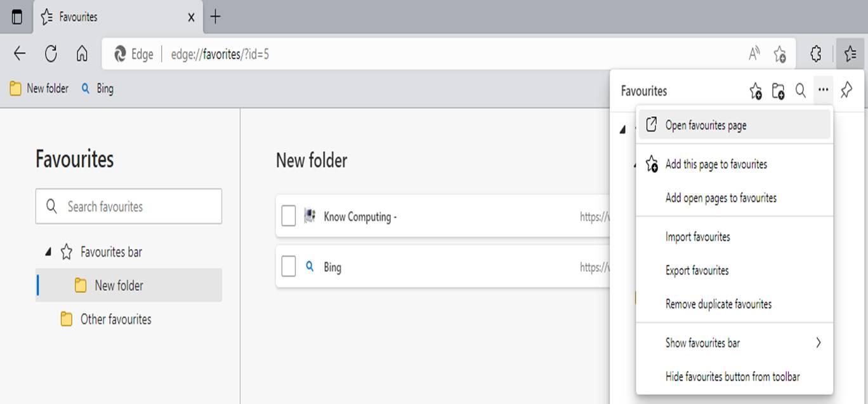Open Bing from the favourites bar
The height and width of the screenshot is (404, 868).
103,88
